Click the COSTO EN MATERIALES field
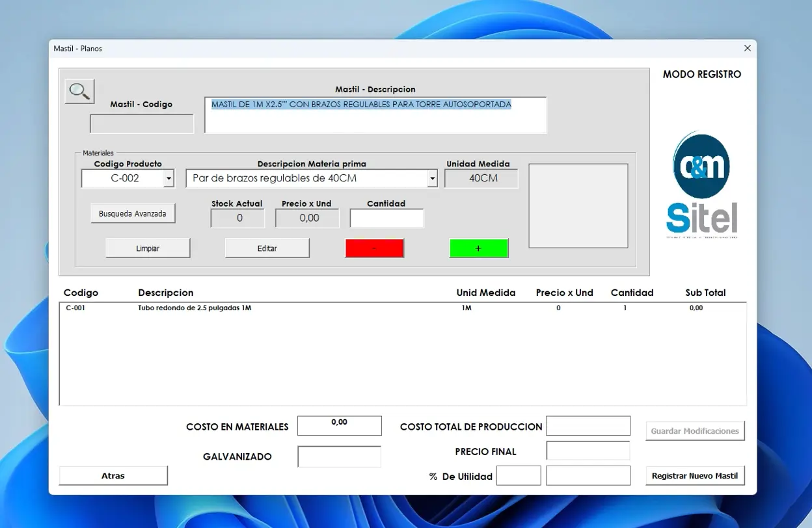 340,426
